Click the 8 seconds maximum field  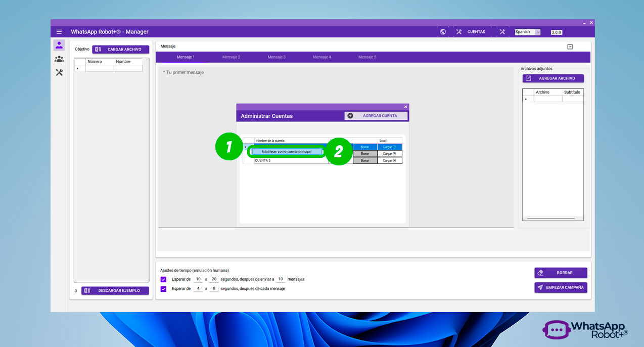coord(214,289)
